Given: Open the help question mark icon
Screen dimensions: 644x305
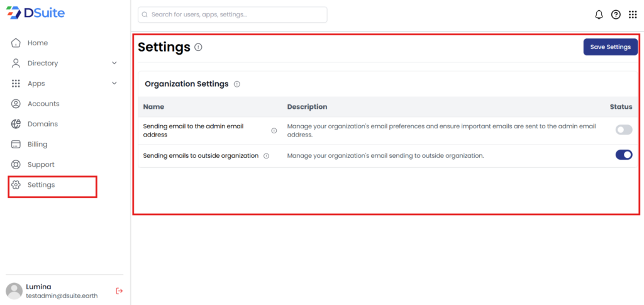Looking at the screenshot, I should (616, 14).
